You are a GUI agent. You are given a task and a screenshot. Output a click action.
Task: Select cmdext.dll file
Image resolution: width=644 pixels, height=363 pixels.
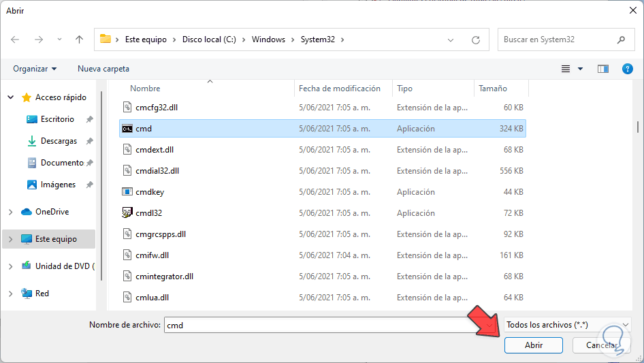(155, 150)
